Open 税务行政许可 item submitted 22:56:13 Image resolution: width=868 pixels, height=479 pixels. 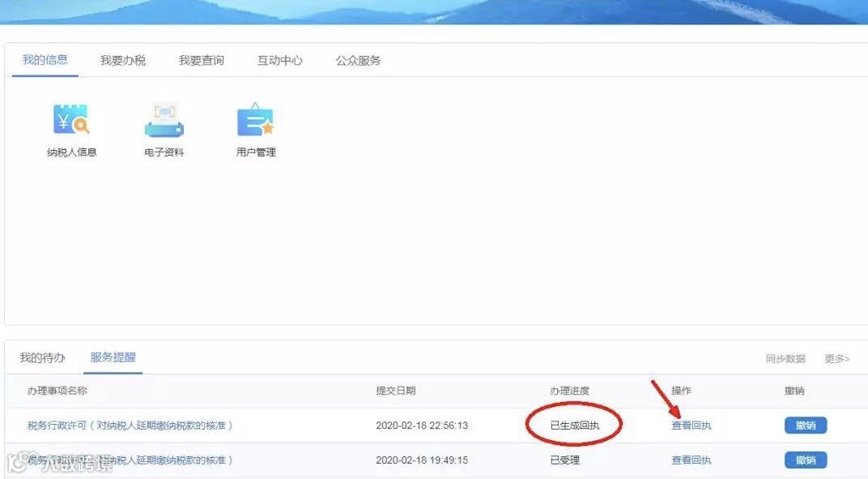tap(130, 426)
